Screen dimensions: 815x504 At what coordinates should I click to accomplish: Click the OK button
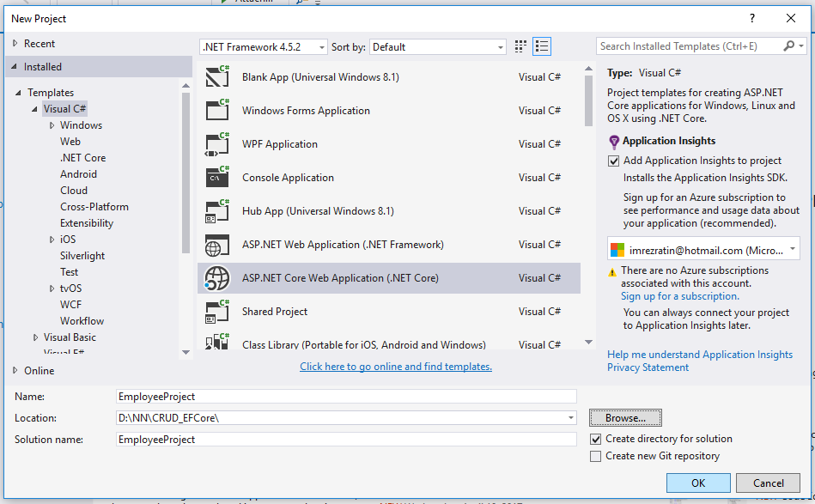pos(698,483)
